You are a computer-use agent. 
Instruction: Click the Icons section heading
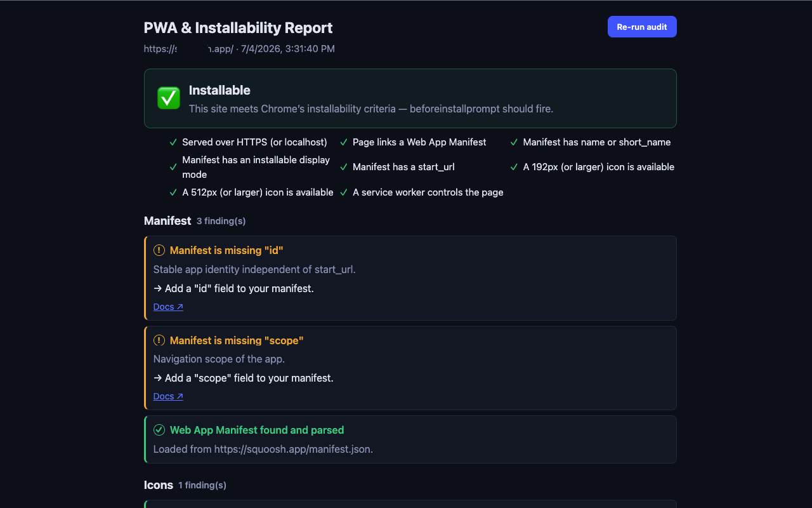[159, 485]
